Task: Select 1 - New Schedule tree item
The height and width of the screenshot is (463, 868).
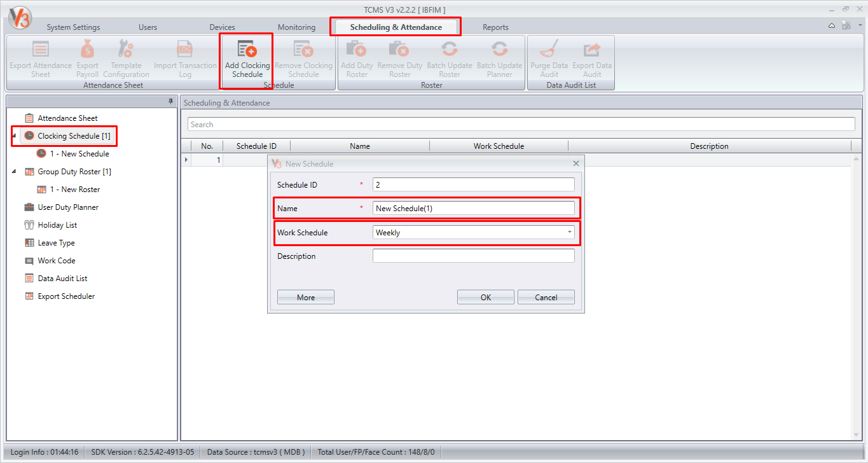Action: (72, 154)
